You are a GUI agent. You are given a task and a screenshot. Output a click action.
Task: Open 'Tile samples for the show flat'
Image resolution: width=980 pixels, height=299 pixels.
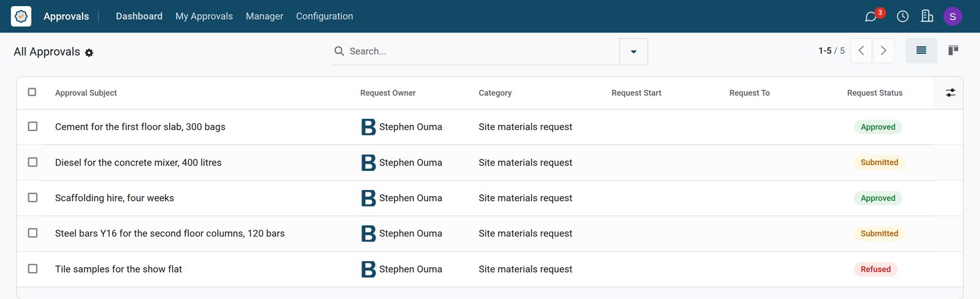click(119, 269)
